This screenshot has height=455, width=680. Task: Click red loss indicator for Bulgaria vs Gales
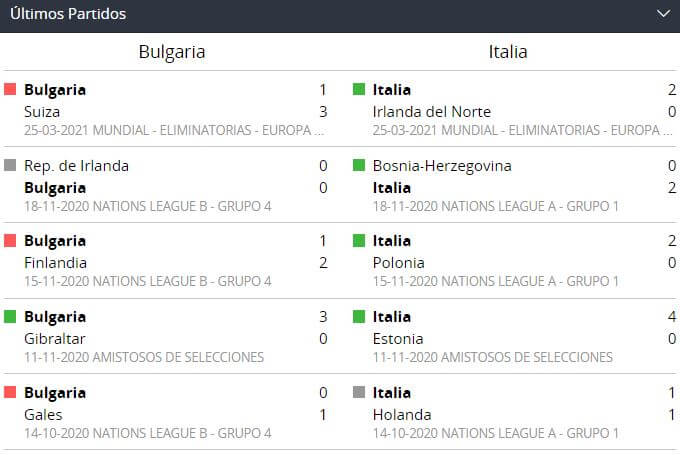(x=11, y=393)
